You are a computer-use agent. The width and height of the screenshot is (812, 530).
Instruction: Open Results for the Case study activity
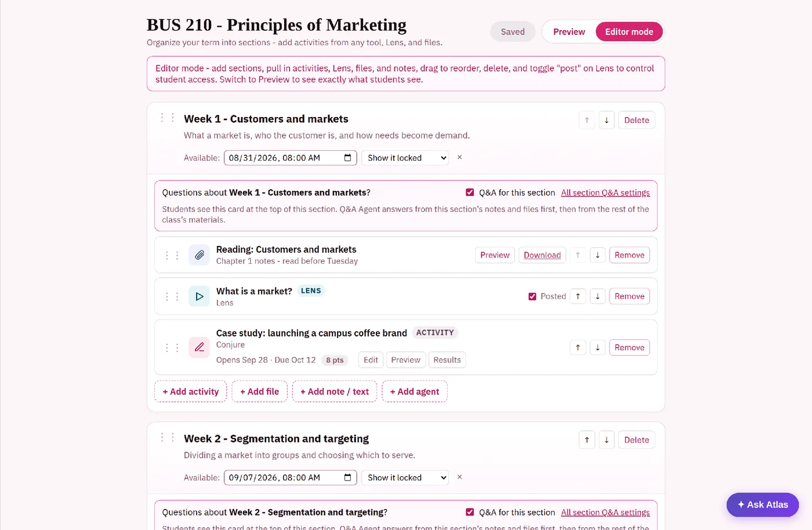tap(447, 360)
